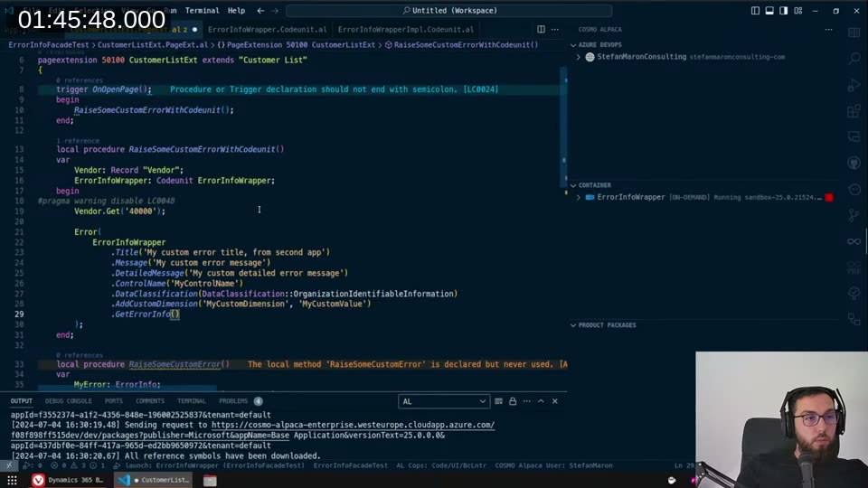
Task: Split the editor to the right
Action: [541, 29]
